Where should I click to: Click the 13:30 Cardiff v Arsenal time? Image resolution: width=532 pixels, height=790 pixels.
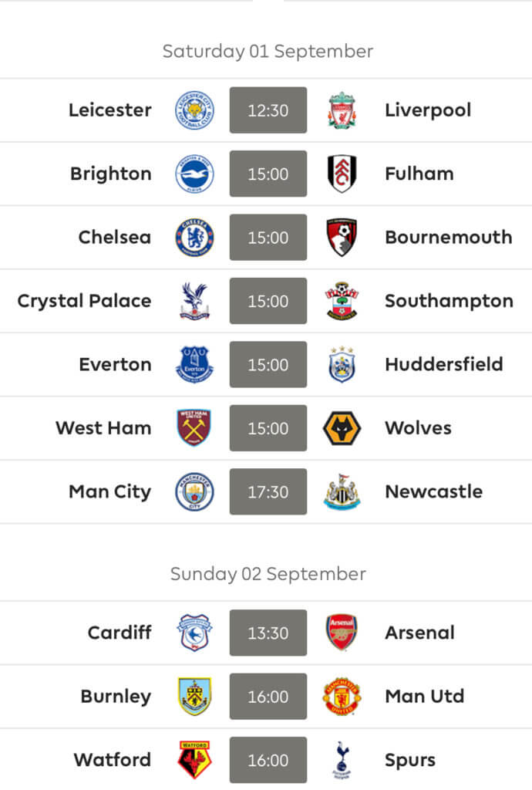268,633
